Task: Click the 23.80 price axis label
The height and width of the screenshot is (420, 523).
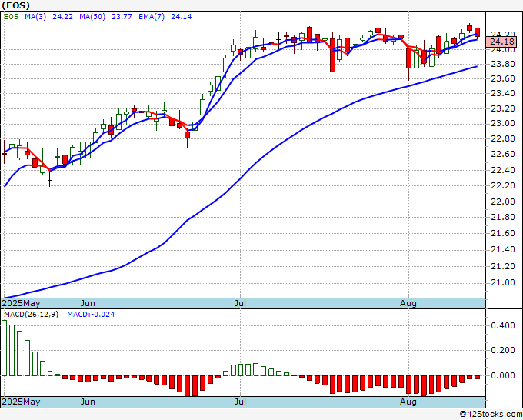Action: 503,64
